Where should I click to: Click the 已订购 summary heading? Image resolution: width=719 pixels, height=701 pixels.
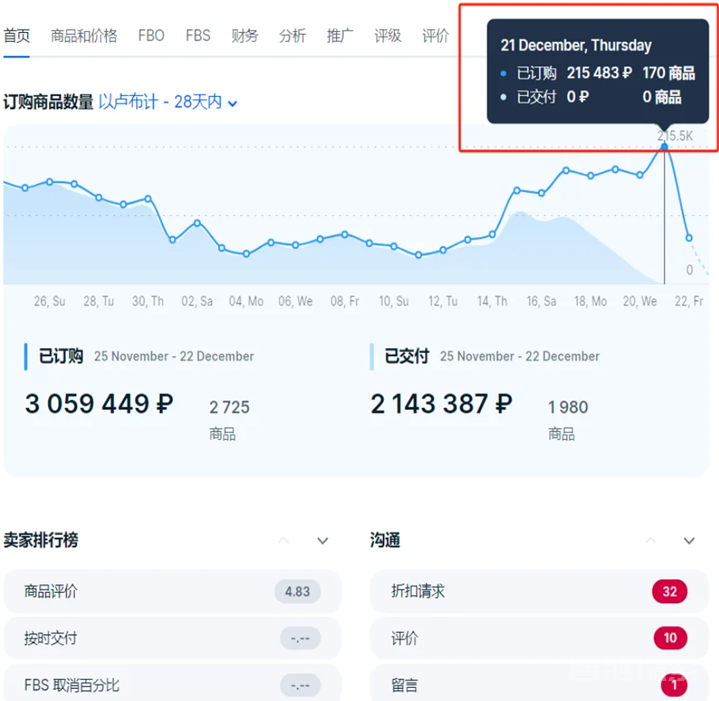(61, 356)
